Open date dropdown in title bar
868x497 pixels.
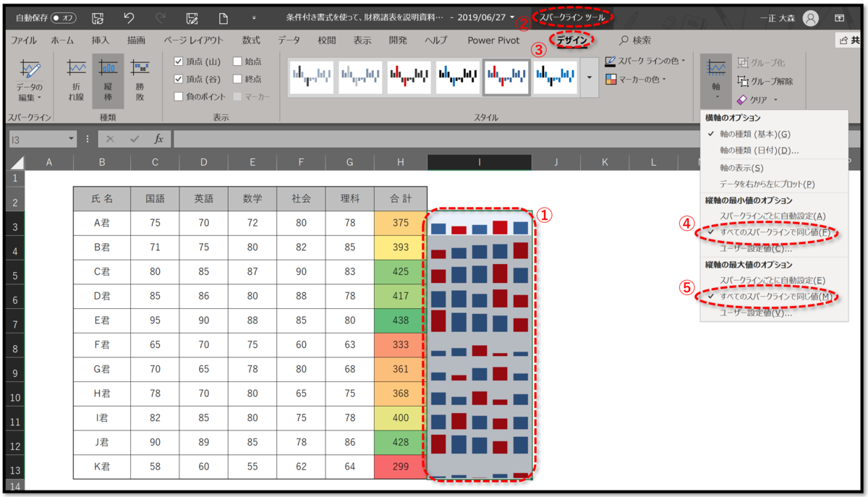(x=513, y=17)
